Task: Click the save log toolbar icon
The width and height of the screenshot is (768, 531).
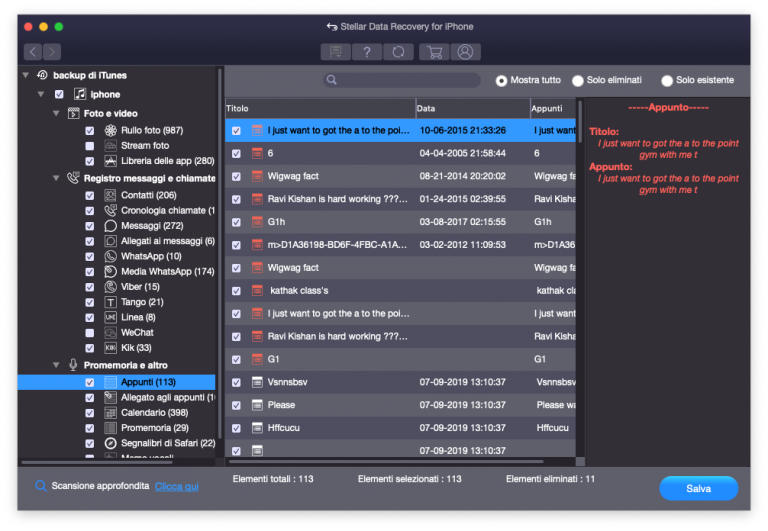Action: coord(337,52)
